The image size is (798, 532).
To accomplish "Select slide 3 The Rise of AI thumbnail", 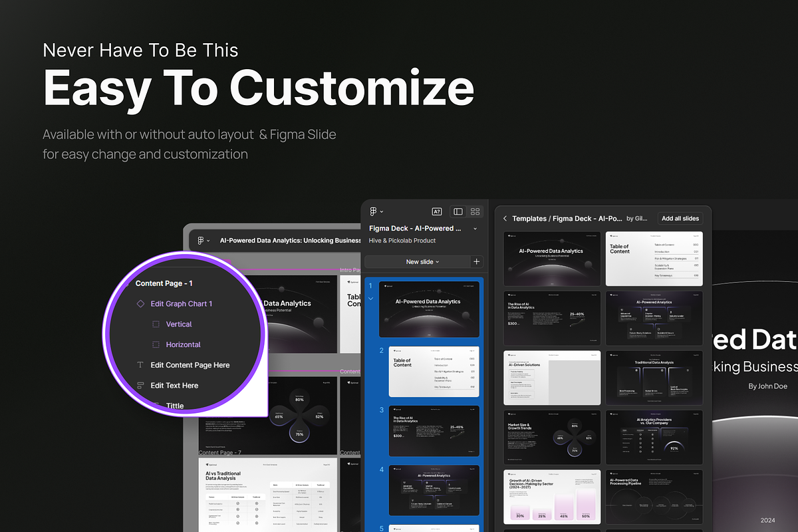I will [x=434, y=432].
